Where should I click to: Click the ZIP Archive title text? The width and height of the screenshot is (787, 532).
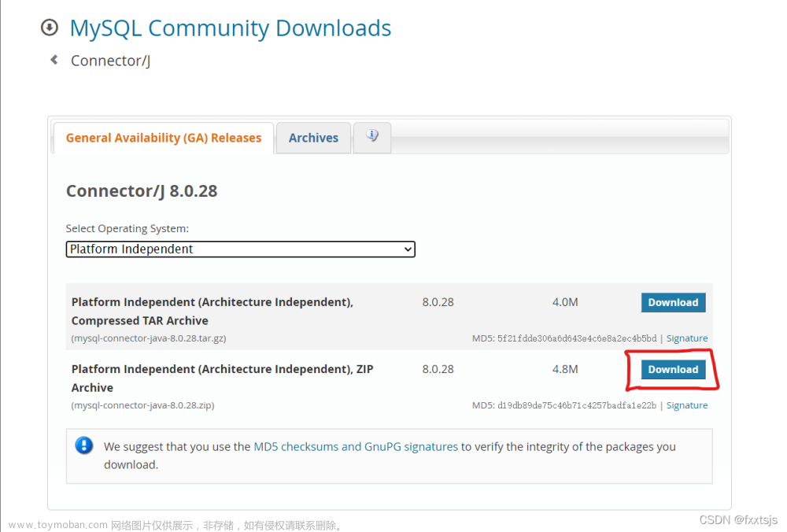223,379
